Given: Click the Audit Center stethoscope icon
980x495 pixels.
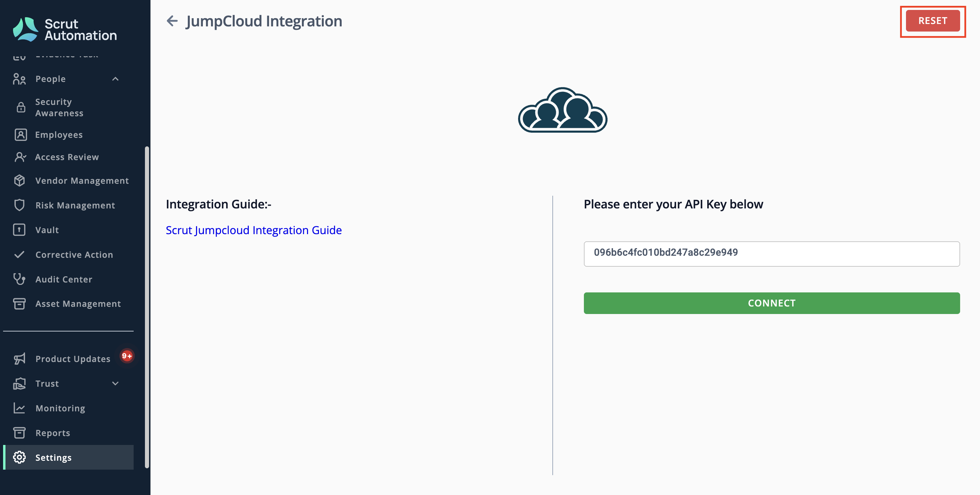Looking at the screenshot, I should [x=20, y=279].
